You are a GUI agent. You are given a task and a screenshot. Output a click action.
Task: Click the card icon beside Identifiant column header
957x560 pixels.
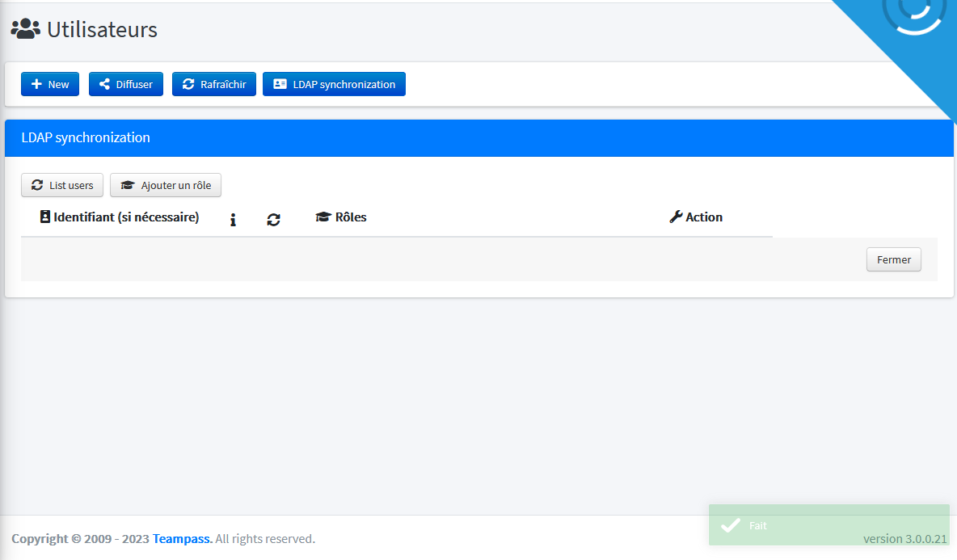(45, 216)
